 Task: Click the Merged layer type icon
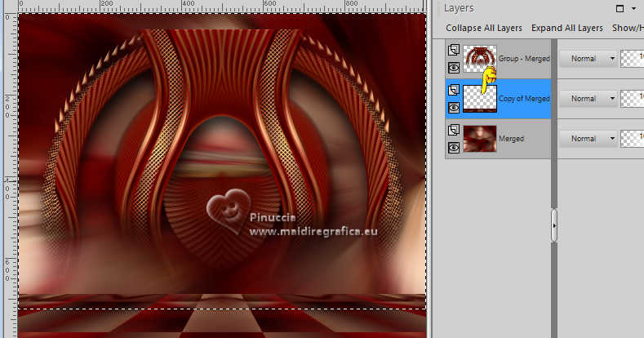tap(454, 130)
